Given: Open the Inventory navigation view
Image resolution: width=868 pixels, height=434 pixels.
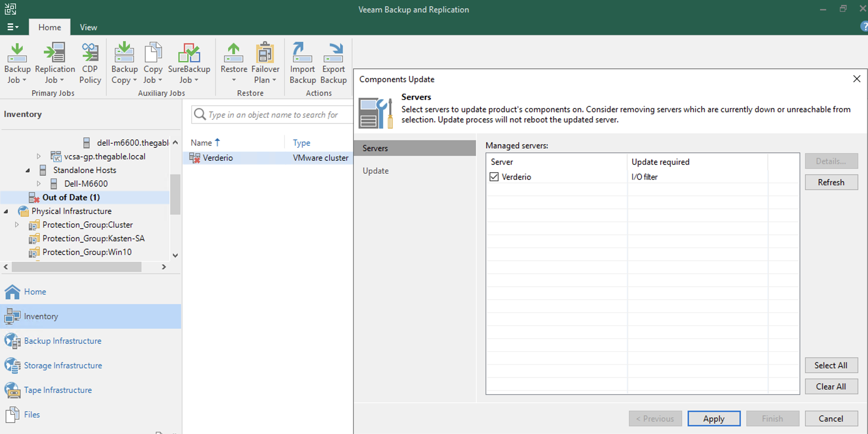Looking at the screenshot, I should 90,316.
